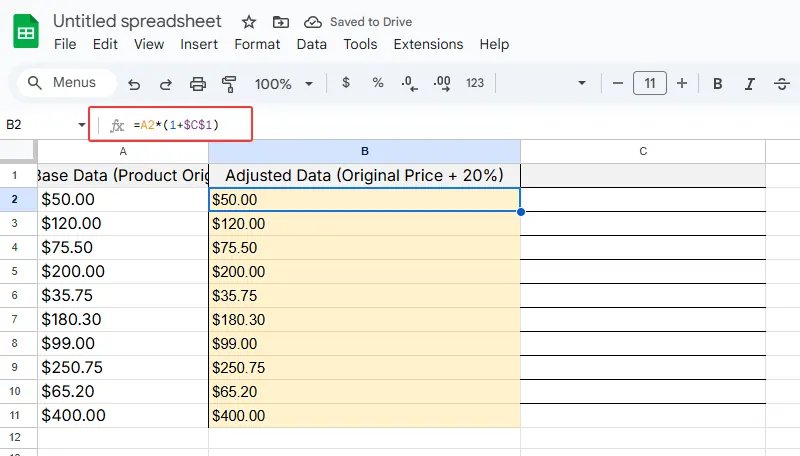Toggle italic formatting
Screen dimensions: 800x456
point(749,84)
